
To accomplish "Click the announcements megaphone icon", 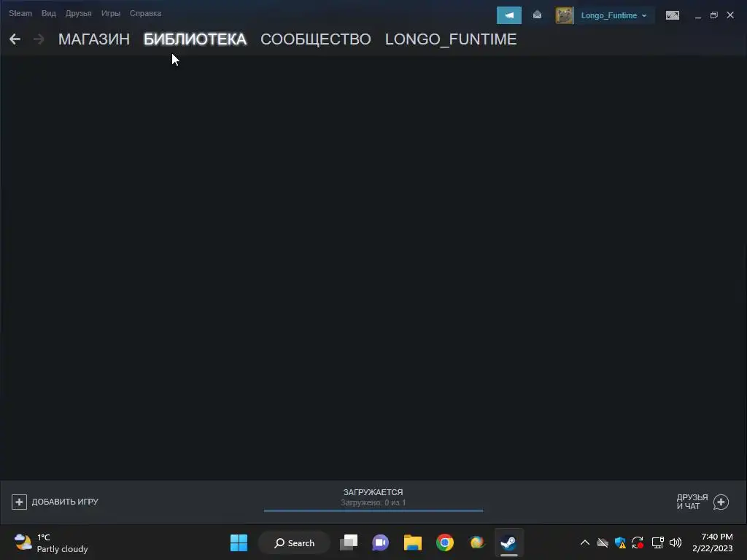I will pyautogui.click(x=508, y=15).
